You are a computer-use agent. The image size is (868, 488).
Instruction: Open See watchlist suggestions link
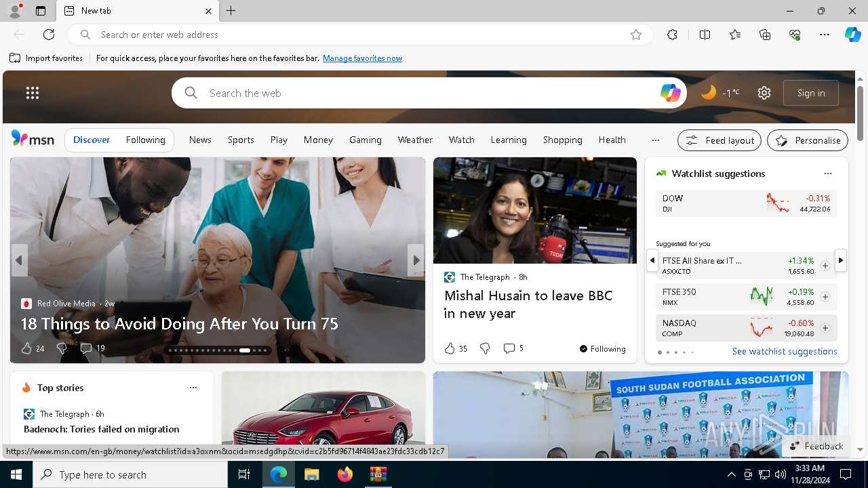coord(785,351)
